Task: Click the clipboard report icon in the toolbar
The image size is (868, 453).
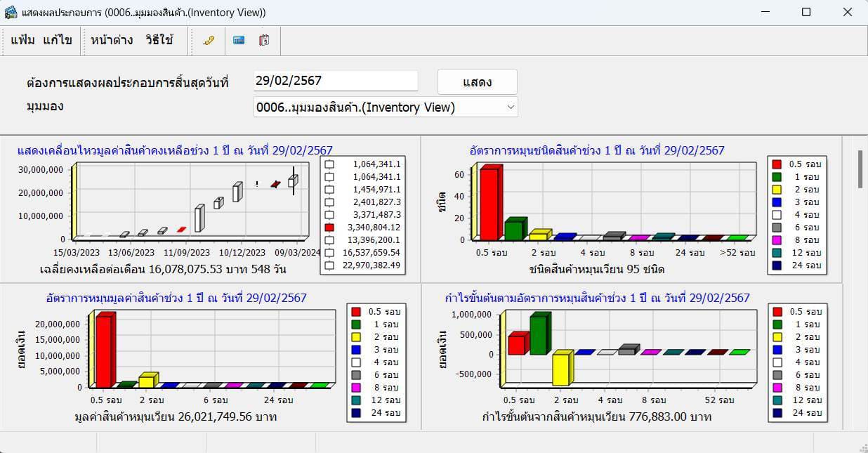Action: 264,41
